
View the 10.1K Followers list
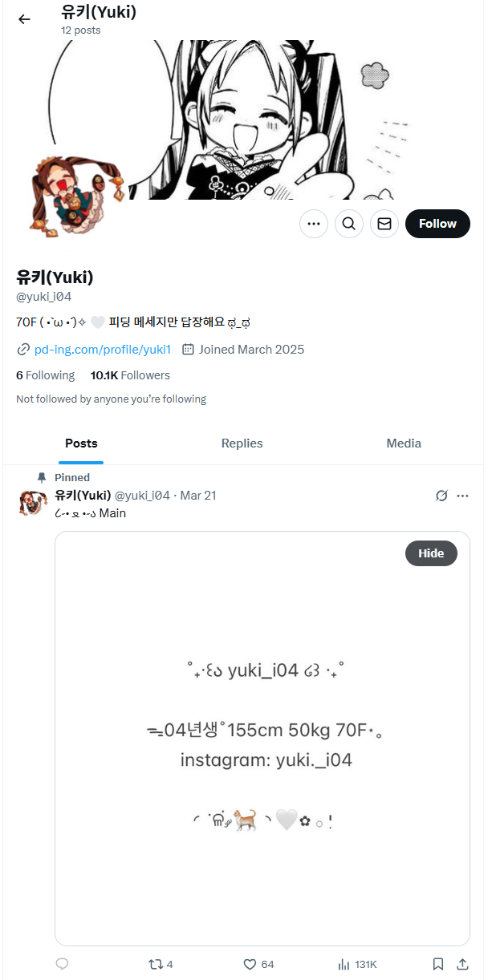tap(130, 375)
